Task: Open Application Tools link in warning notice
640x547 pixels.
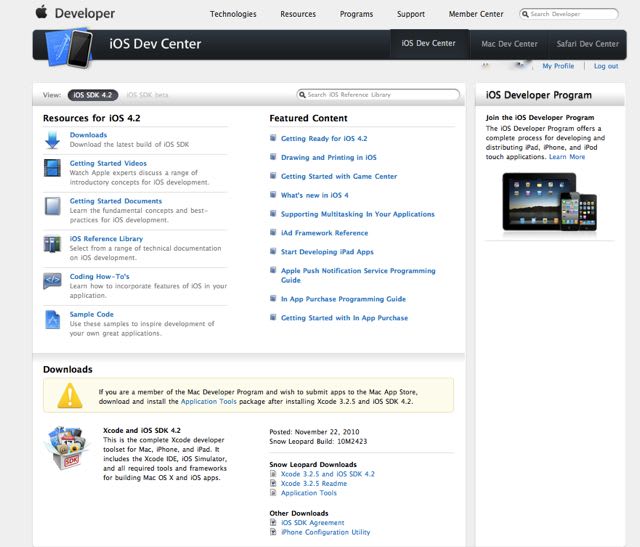Action: click(x=209, y=402)
